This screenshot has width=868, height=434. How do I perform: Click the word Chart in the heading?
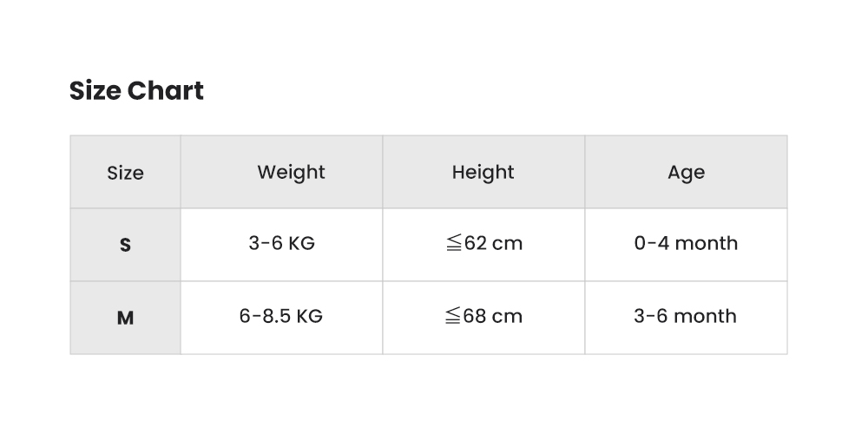pyautogui.click(x=166, y=90)
